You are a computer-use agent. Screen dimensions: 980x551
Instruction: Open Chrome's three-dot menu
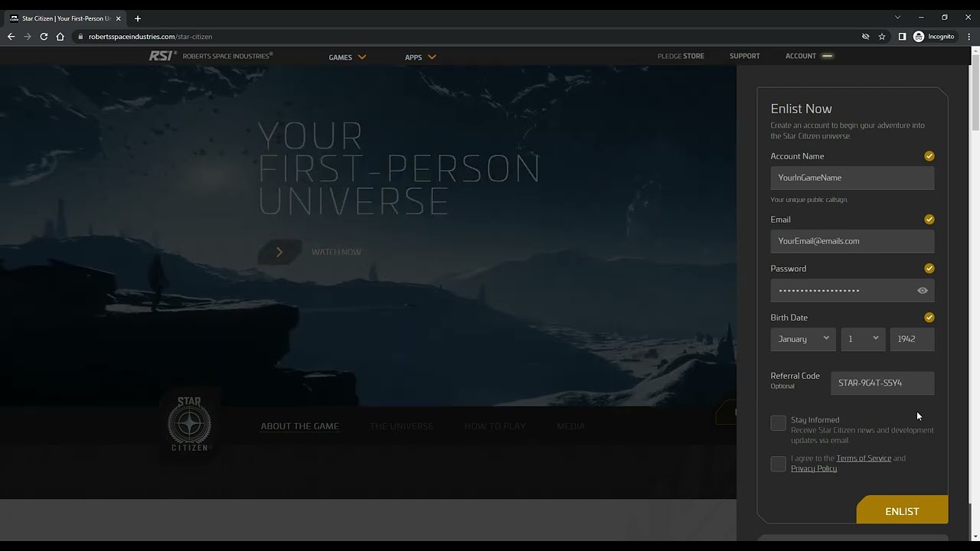(x=969, y=36)
